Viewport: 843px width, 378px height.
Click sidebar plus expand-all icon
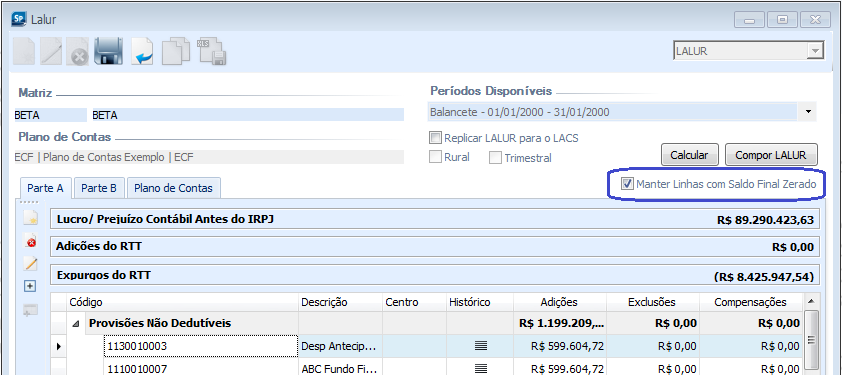click(31, 286)
